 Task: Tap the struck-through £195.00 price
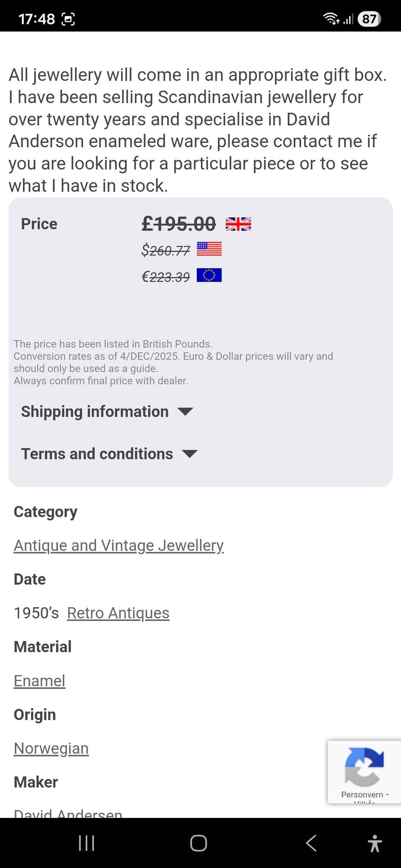click(179, 224)
